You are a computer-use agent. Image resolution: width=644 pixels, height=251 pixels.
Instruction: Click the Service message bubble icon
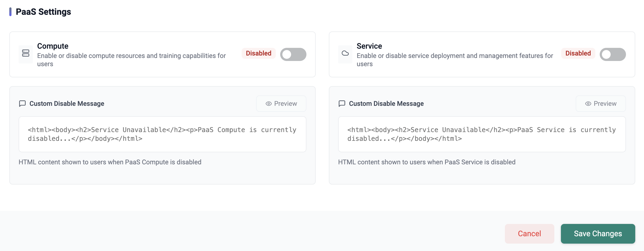(x=342, y=104)
